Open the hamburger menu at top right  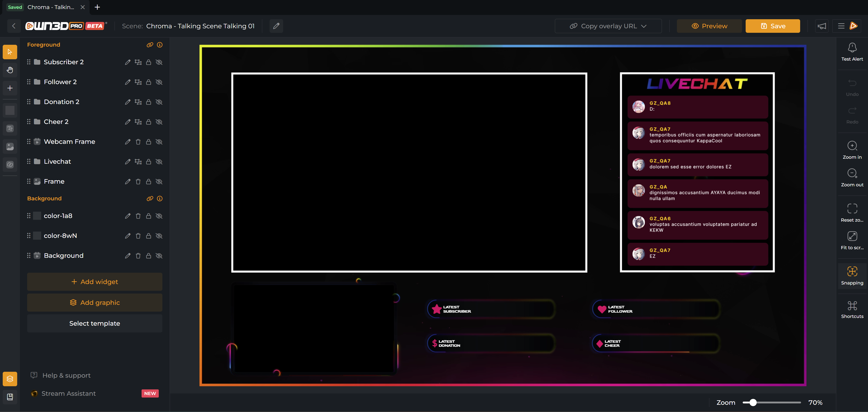[841, 26]
